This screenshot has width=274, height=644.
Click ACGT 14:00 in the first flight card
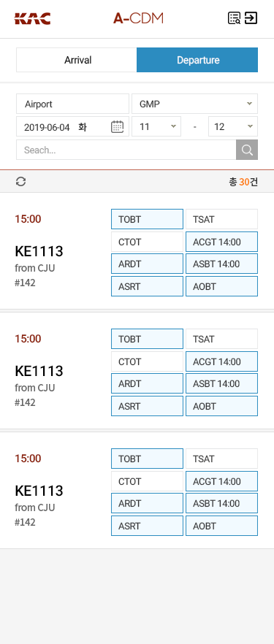222,242
